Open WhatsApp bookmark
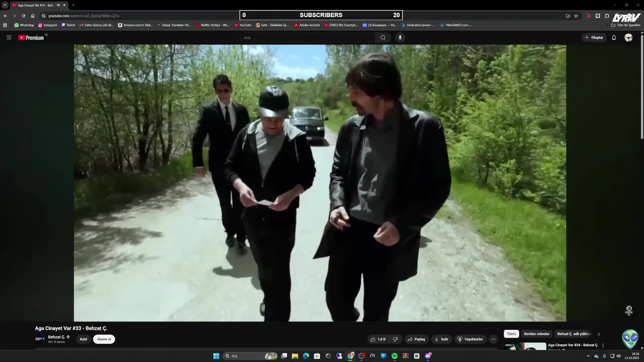 [24, 25]
